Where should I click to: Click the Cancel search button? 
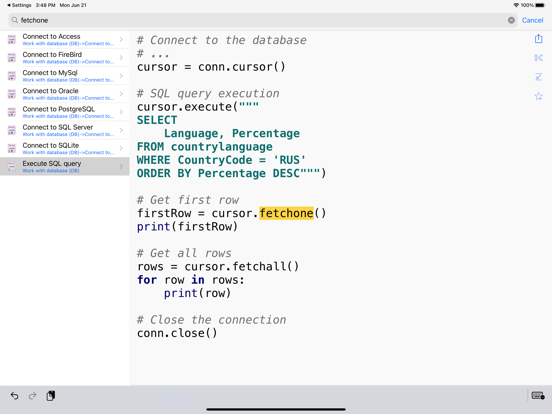(x=532, y=20)
